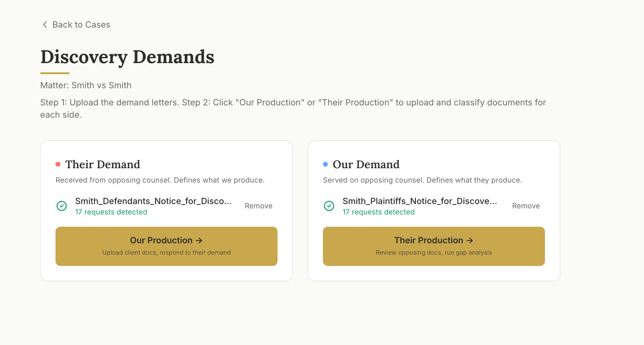View 17 requests detected under Their Demand

point(111,212)
